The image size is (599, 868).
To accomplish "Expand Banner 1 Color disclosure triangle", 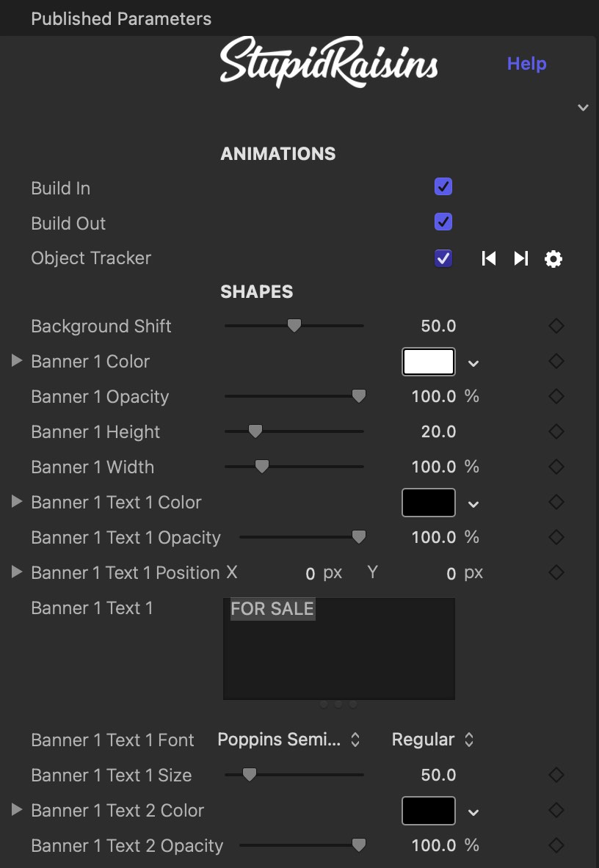I will click(17, 361).
